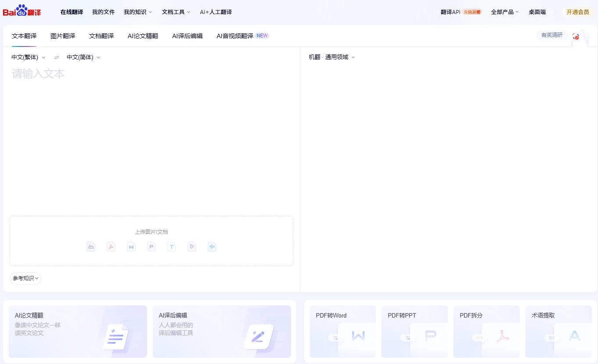Viewport: 598px width, 364px height.
Task: Click the 有奖调研 survey pill
Action: click(x=552, y=36)
